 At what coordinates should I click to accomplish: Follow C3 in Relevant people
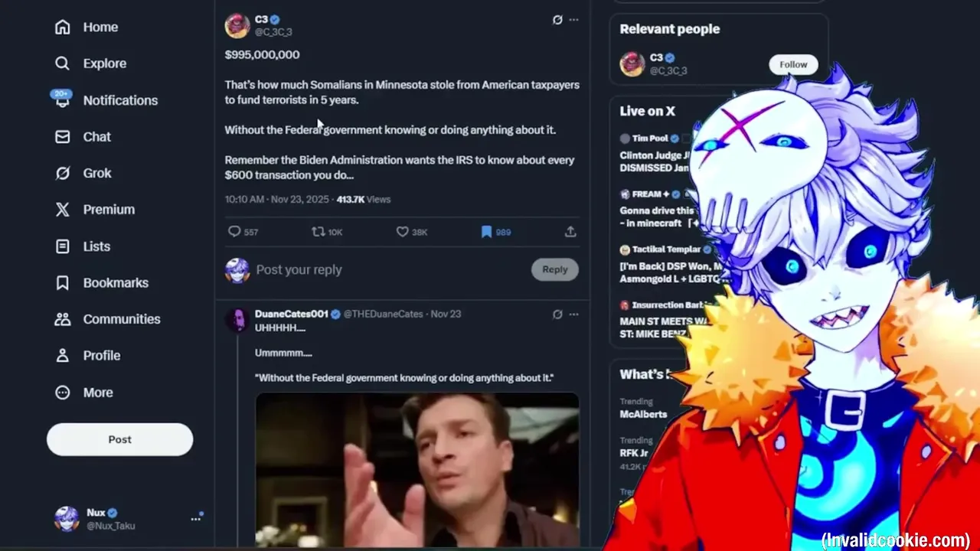(793, 64)
